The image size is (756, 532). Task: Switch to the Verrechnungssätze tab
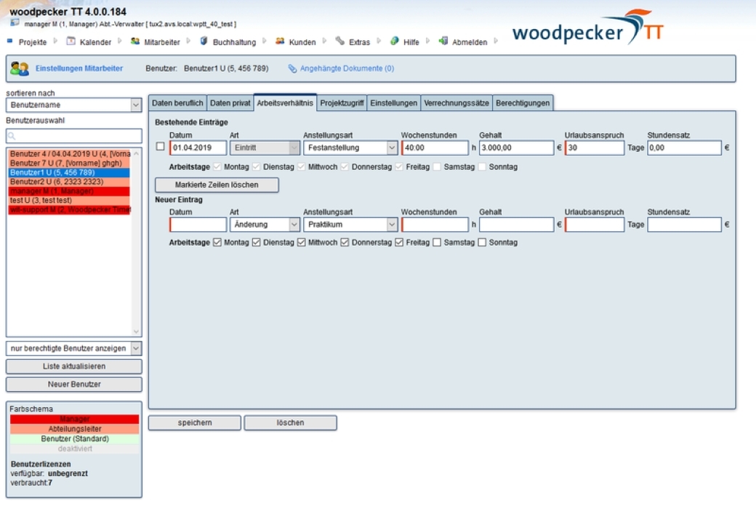[x=456, y=103]
